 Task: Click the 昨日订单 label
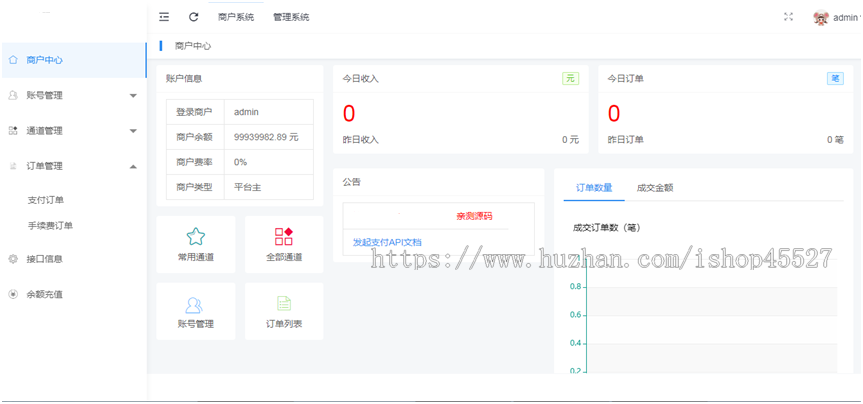(626, 140)
